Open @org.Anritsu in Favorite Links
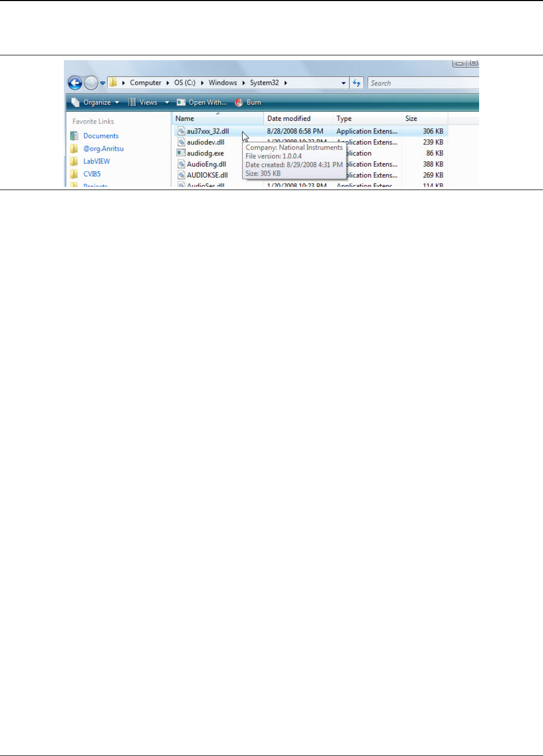This screenshot has height=756, width=543. 103,149
